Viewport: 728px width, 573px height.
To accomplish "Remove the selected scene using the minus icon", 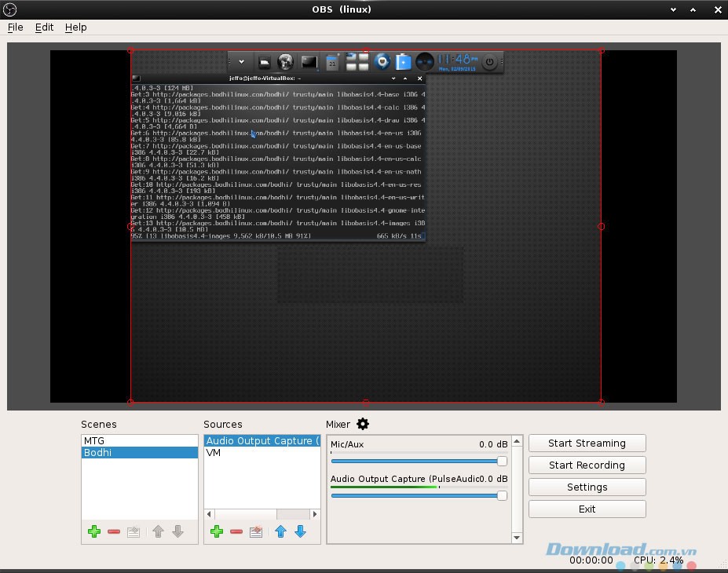I will pyautogui.click(x=114, y=531).
